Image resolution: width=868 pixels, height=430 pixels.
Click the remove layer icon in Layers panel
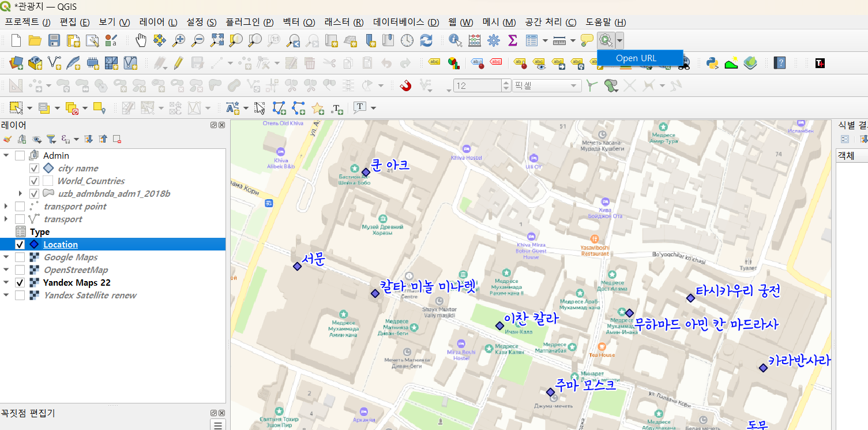pos(117,139)
